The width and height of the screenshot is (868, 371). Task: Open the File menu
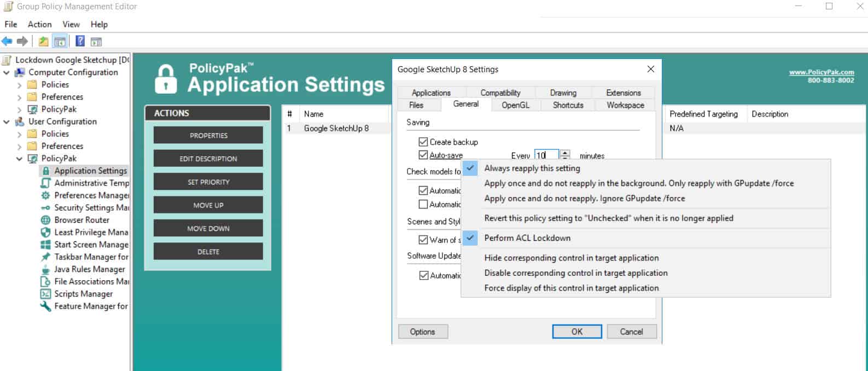click(x=11, y=24)
